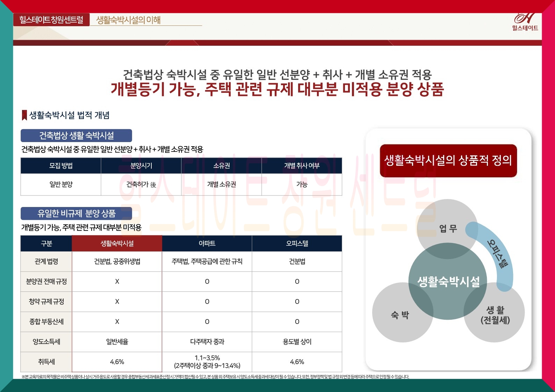Screen dimensions: 555x392
Task: Click the 오피스텔 O in the 분양권 전매 규정 row
Action: (297, 281)
